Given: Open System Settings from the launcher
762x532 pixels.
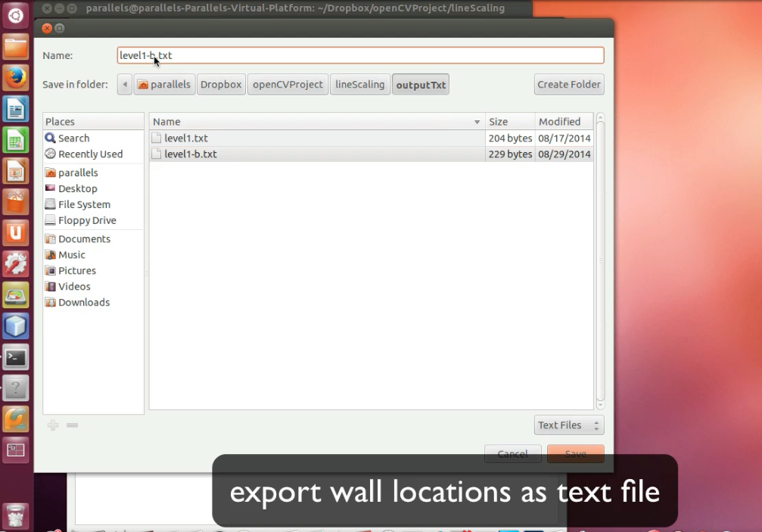Looking at the screenshot, I should [15, 263].
